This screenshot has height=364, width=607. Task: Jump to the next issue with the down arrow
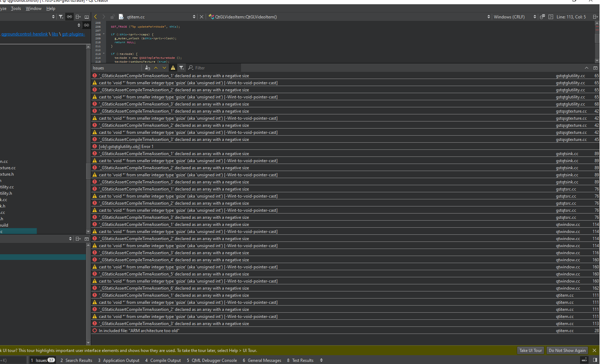tap(164, 68)
